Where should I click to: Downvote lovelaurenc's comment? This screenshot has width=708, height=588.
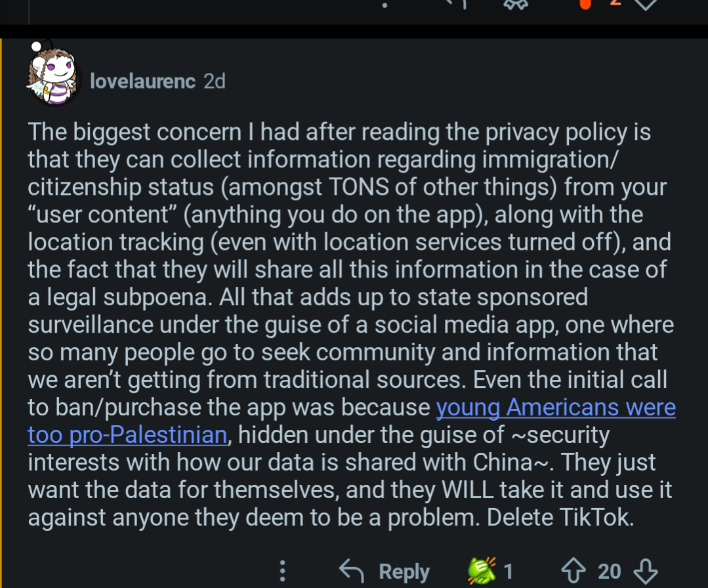[646, 570]
